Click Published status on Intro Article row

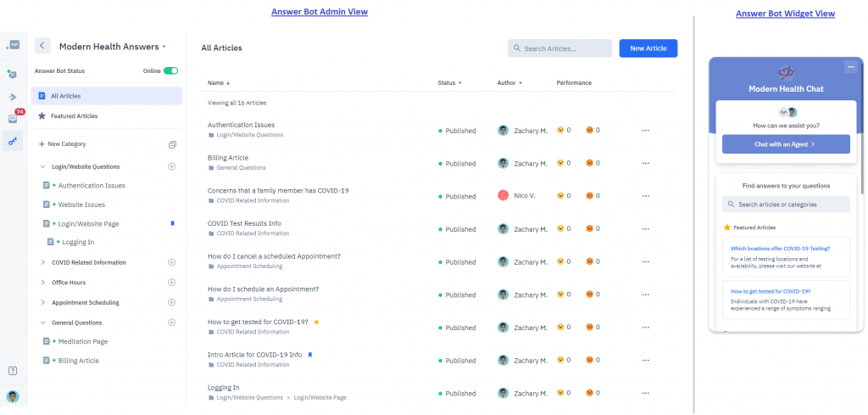point(457,361)
